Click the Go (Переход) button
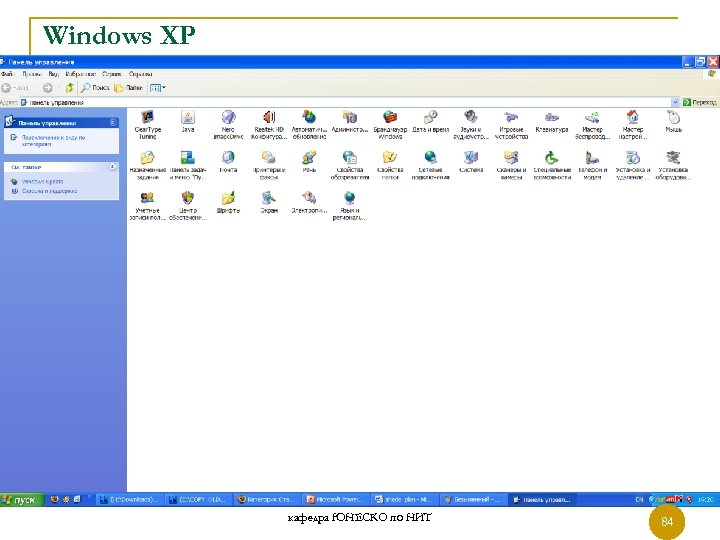This screenshot has height=540, width=720. (x=700, y=102)
